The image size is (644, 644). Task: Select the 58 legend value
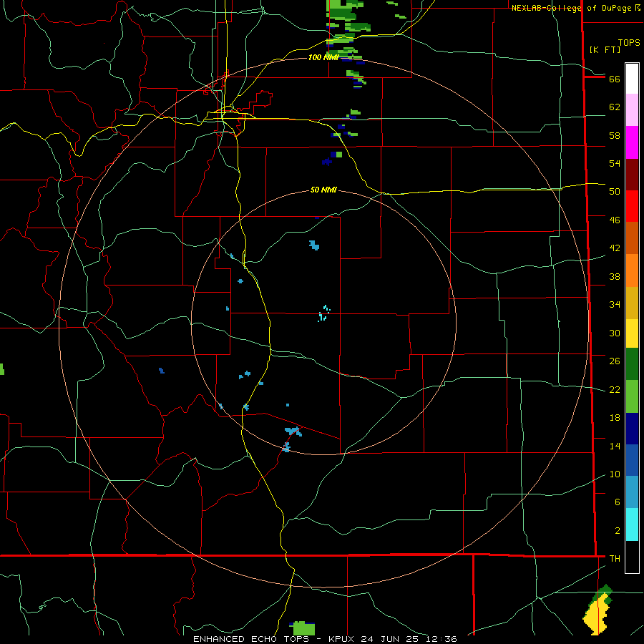615,135
